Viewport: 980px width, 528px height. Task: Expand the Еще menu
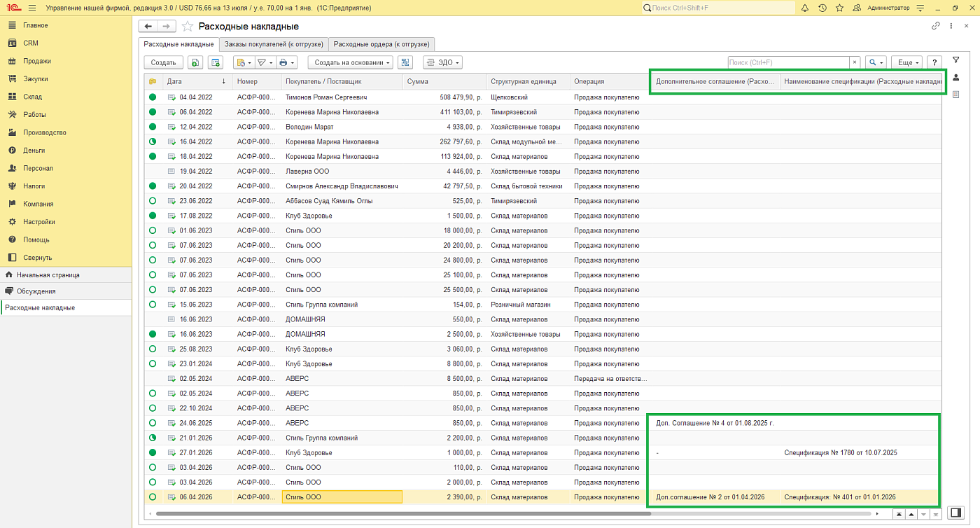[x=906, y=62]
